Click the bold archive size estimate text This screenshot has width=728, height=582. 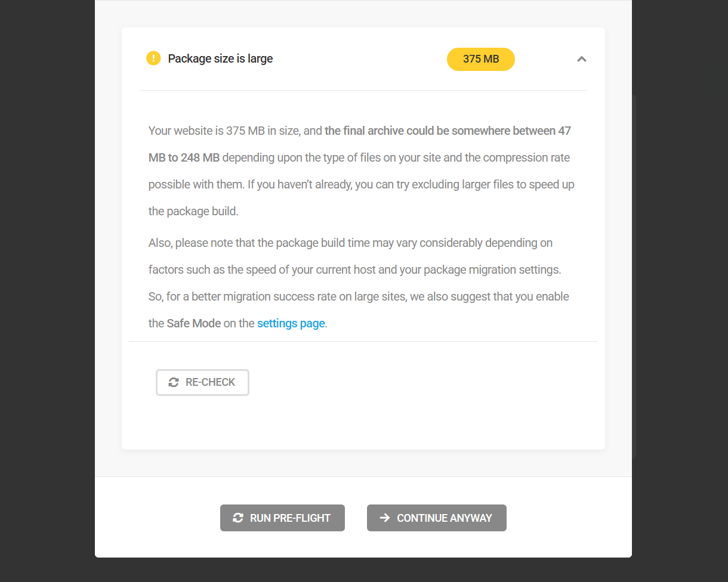448,131
